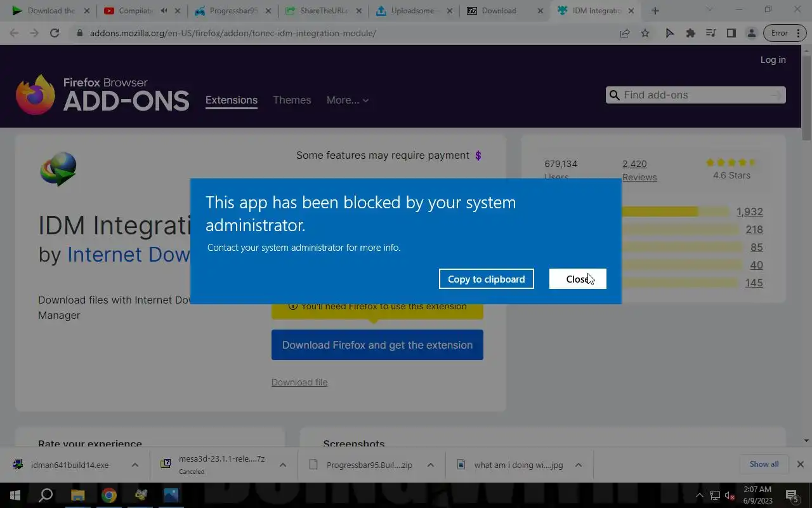
Task: Switch to the 7z Download tab
Action: (506, 11)
